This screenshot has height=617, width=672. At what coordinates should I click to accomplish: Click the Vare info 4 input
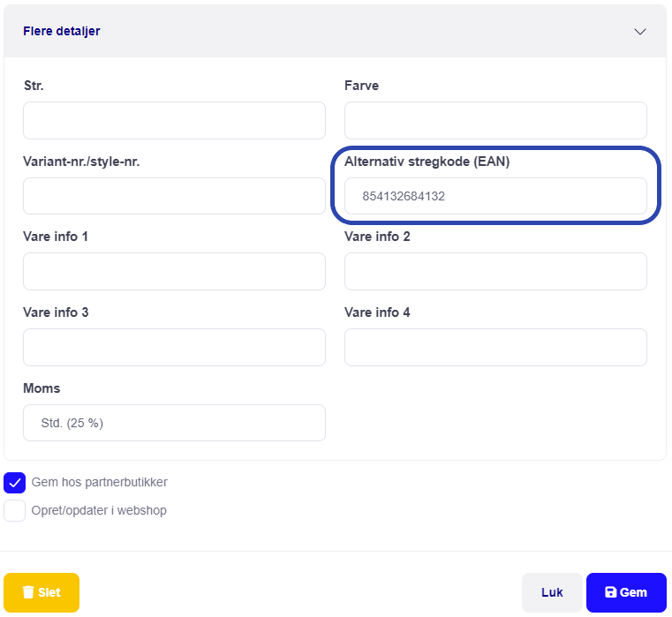496,348
